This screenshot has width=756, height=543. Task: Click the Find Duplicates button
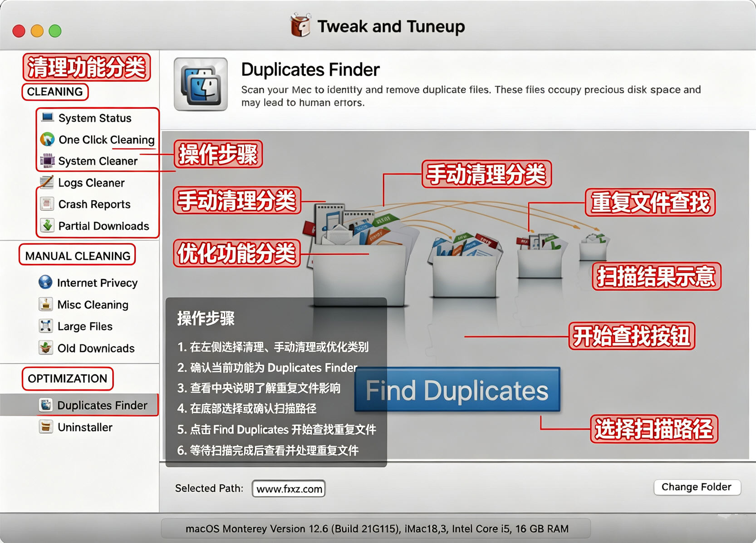coord(457,390)
